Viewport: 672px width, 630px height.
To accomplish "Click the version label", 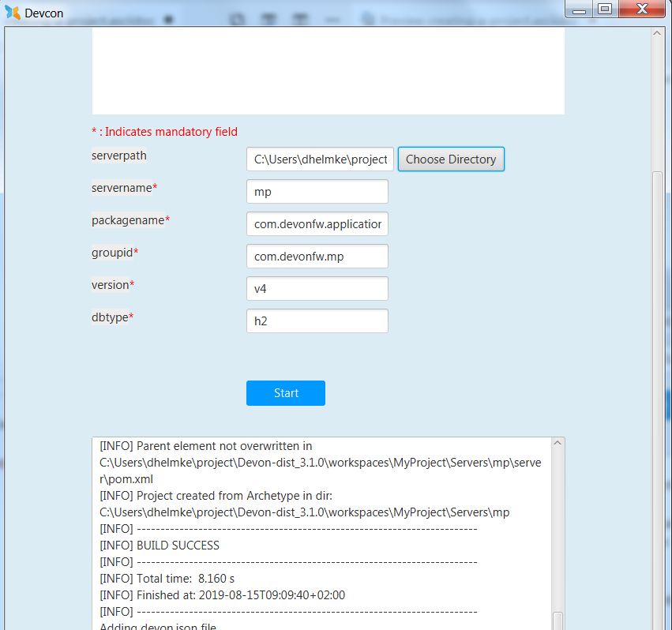I will click(110, 285).
